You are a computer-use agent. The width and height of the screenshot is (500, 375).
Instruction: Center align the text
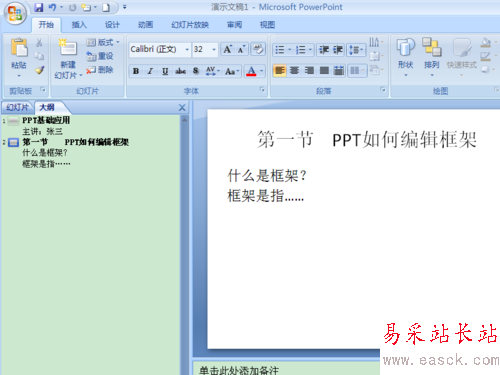tap(294, 71)
